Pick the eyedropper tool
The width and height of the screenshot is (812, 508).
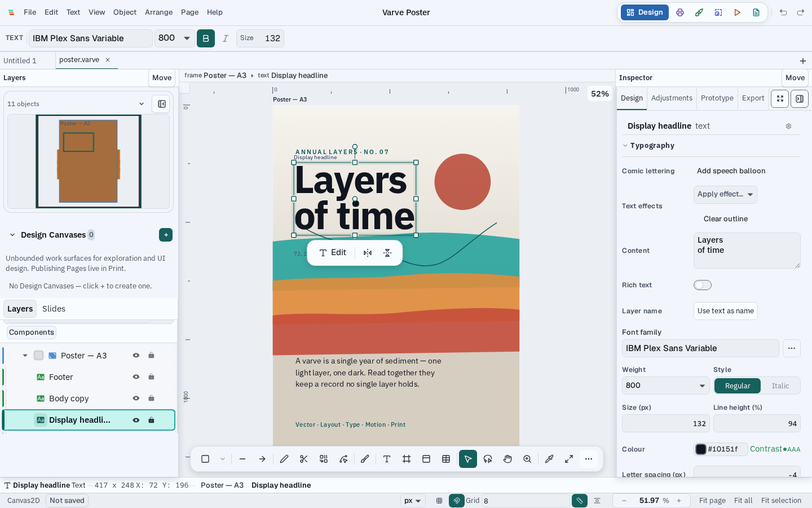click(x=549, y=459)
